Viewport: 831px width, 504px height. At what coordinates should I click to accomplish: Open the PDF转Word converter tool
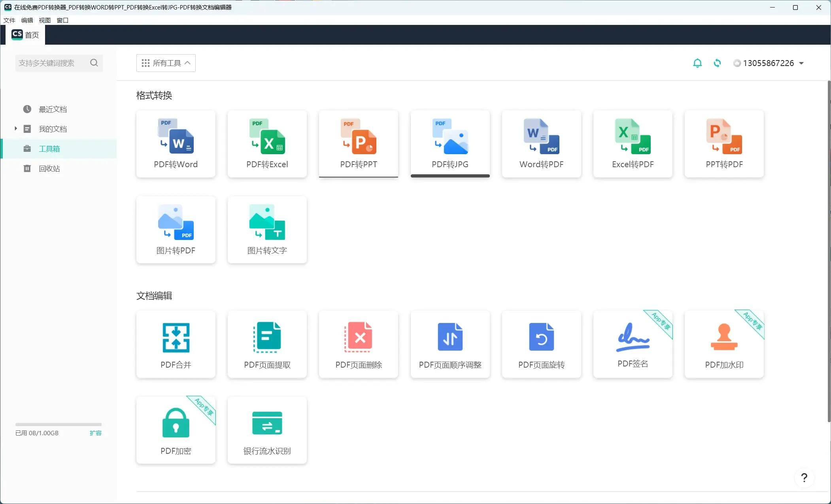(176, 144)
